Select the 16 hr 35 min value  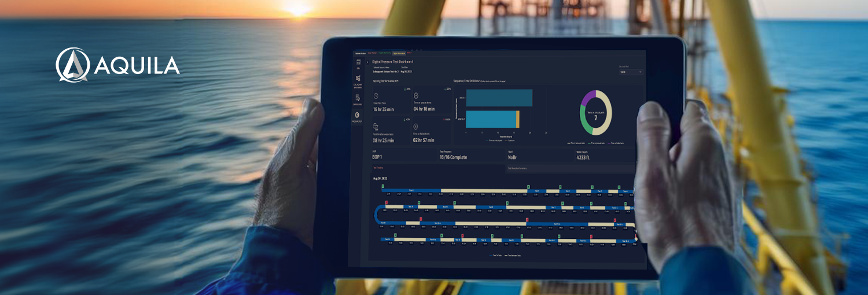pyautogui.click(x=384, y=109)
